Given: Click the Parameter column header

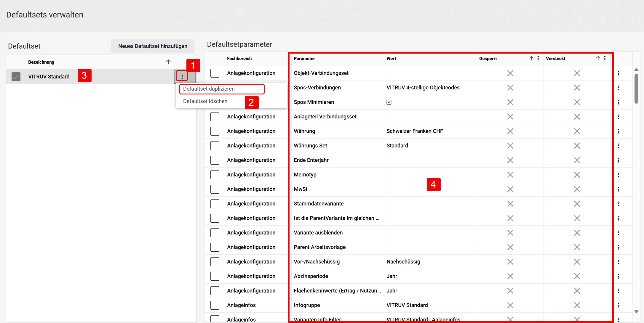Looking at the screenshot, I should point(304,59).
